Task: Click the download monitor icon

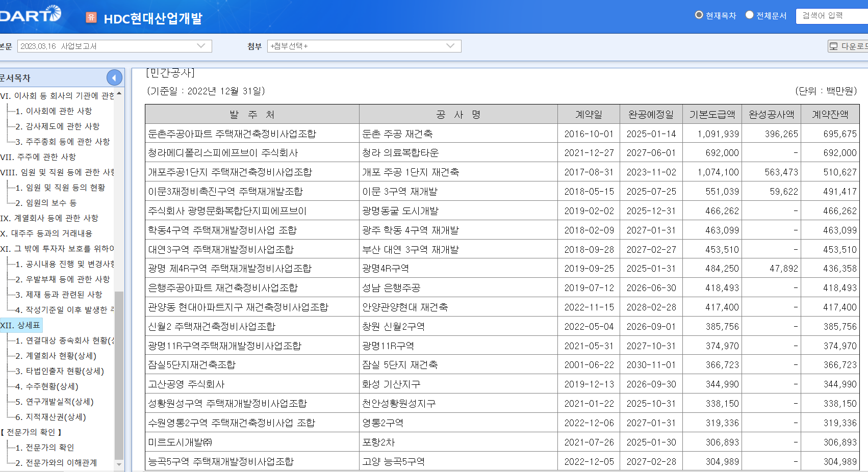Action: [834, 46]
